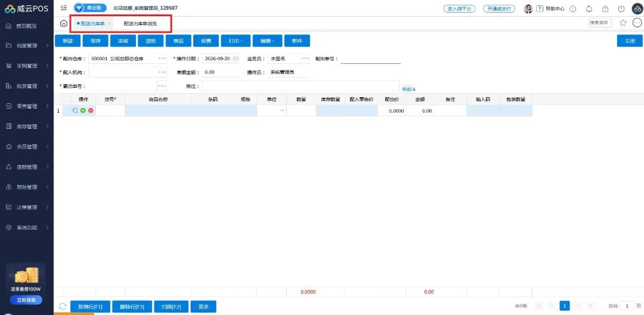The width and height of the screenshot is (644, 315).
Task: Expand 库存管理 in the sidebar
Action: 27,126
